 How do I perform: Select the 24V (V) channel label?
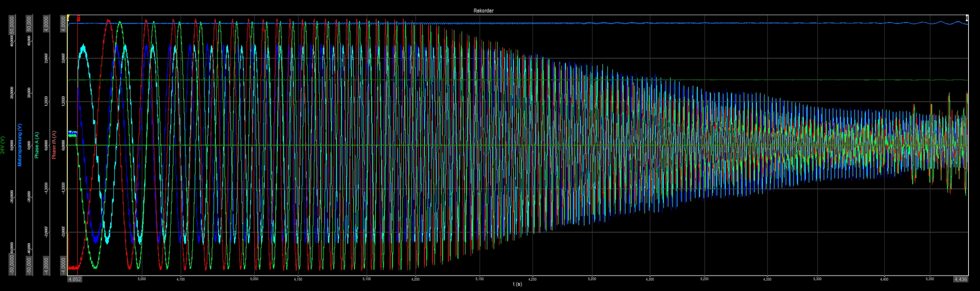tap(3, 145)
